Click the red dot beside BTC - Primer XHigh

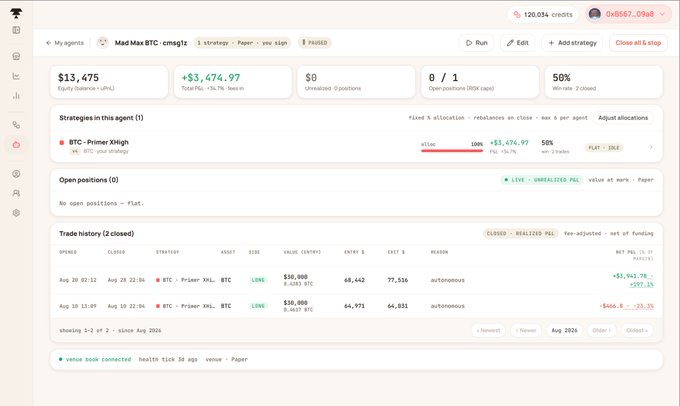coord(62,142)
